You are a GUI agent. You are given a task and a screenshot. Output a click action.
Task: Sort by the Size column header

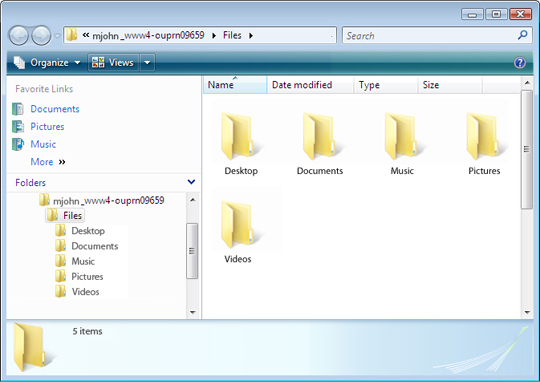click(x=450, y=85)
